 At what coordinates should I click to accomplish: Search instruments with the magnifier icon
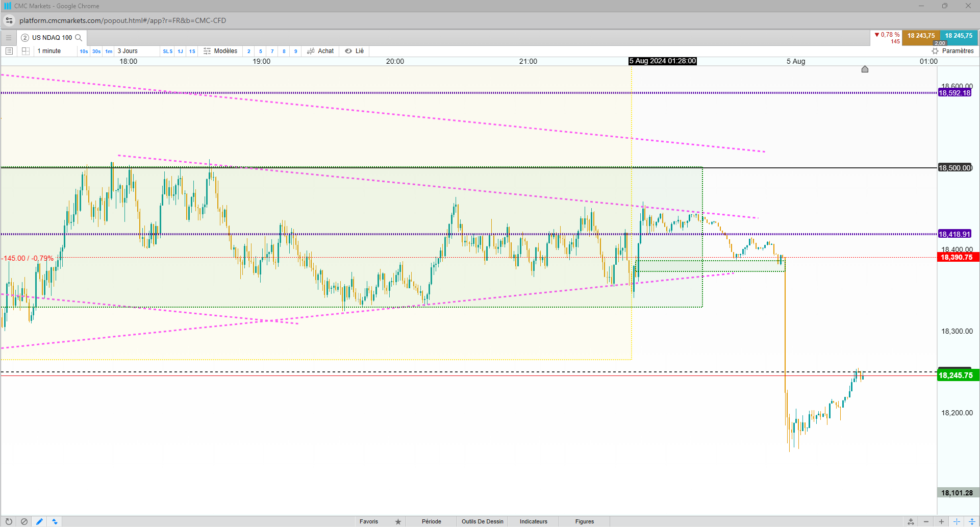click(79, 37)
